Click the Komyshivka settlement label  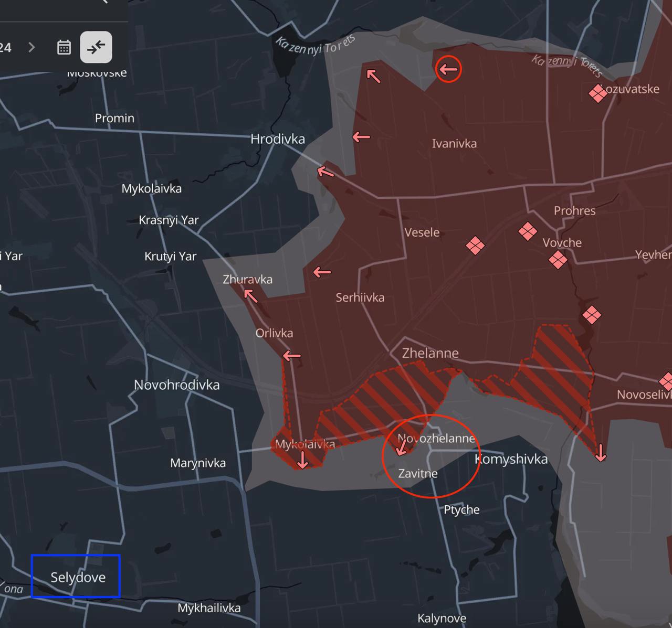pos(511,459)
